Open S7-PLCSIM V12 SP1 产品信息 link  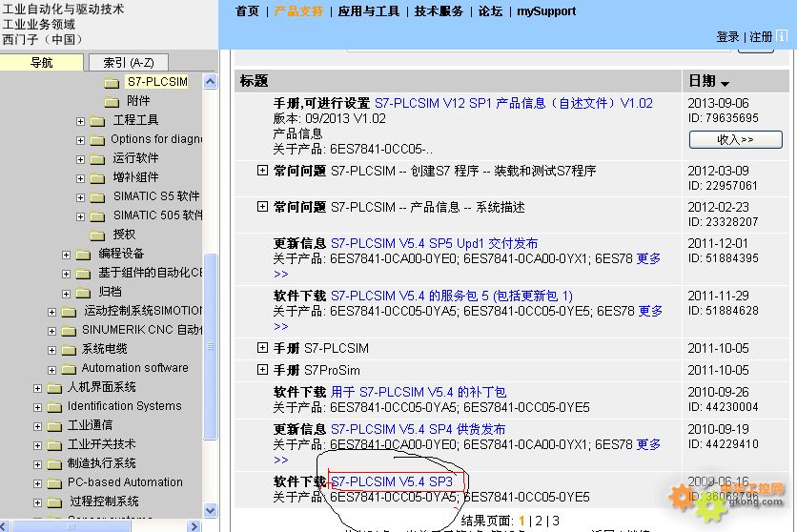point(513,103)
